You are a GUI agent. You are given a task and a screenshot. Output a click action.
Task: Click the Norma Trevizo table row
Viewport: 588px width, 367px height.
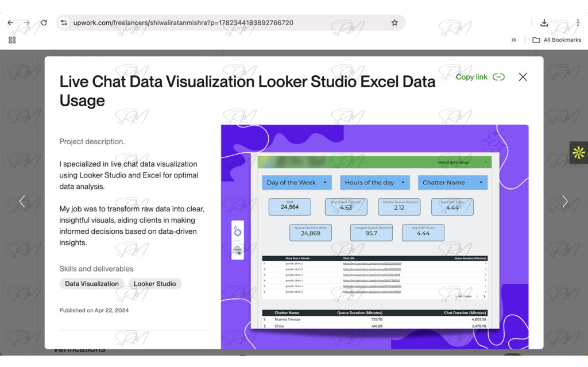coord(374,319)
